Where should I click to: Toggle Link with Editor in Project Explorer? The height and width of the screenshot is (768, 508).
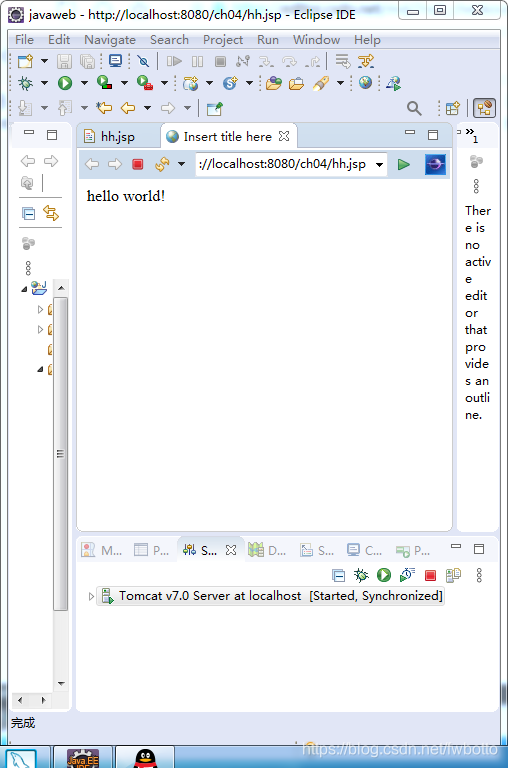51,213
